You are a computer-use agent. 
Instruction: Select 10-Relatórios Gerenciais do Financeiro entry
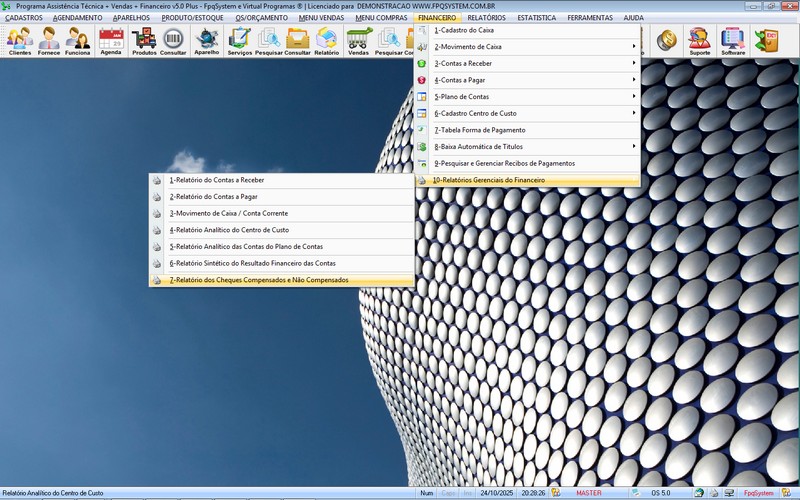(528, 180)
